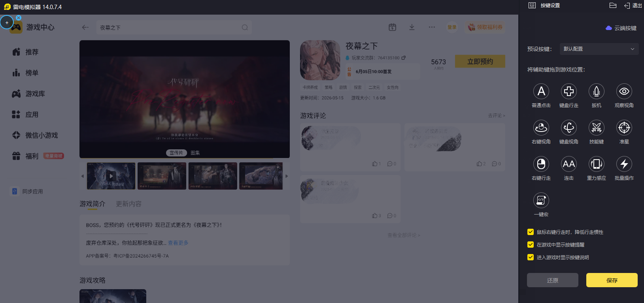Select the 准星 crosshair icon
This screenshot has width=644, height=303.
point(624,128)
